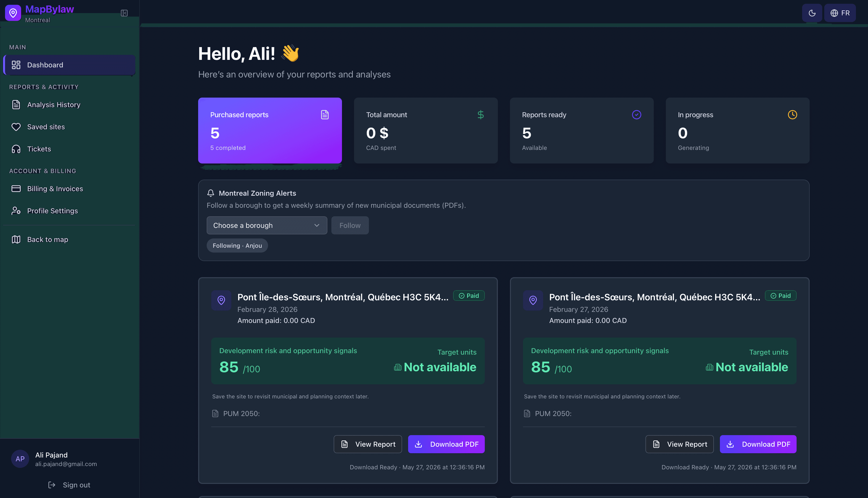Click Paid badge on February 27 report

pos(780,296)
